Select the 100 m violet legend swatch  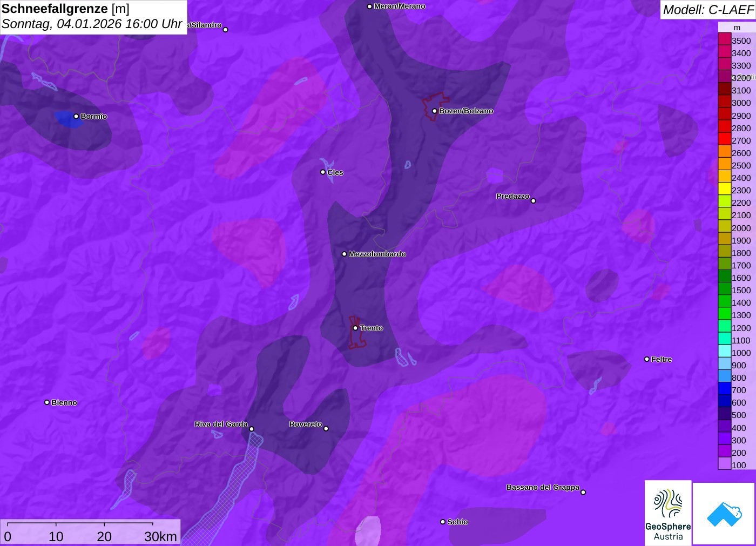click(725, 463)
